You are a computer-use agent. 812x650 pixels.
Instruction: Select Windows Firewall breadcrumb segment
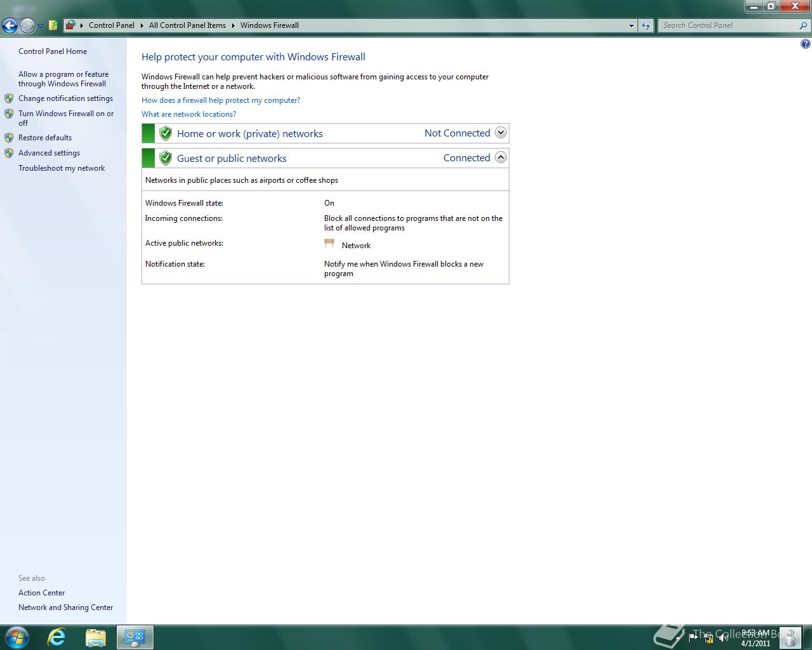click(270, 25)
